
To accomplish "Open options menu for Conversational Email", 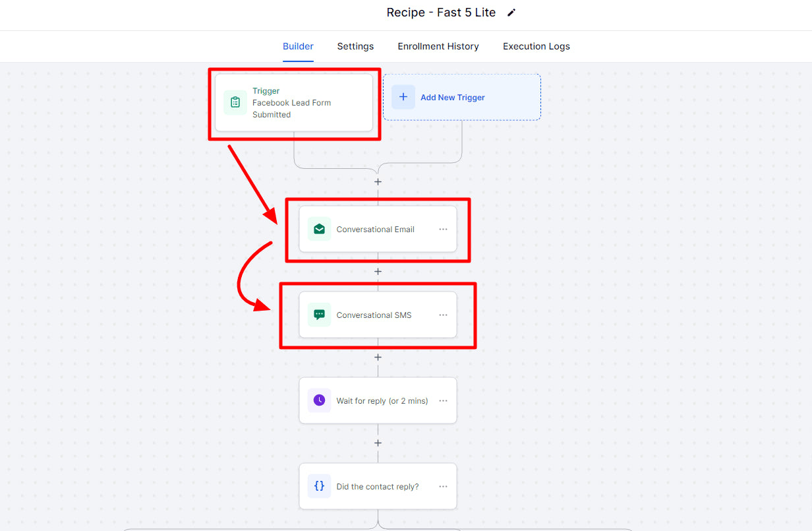I will click(x=443, y=229).
